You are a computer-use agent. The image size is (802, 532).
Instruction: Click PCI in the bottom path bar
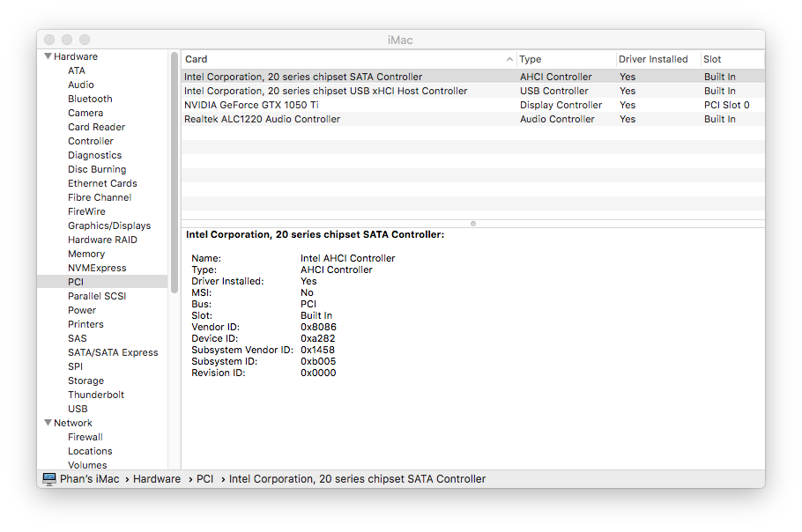click(x=204, y=479)
